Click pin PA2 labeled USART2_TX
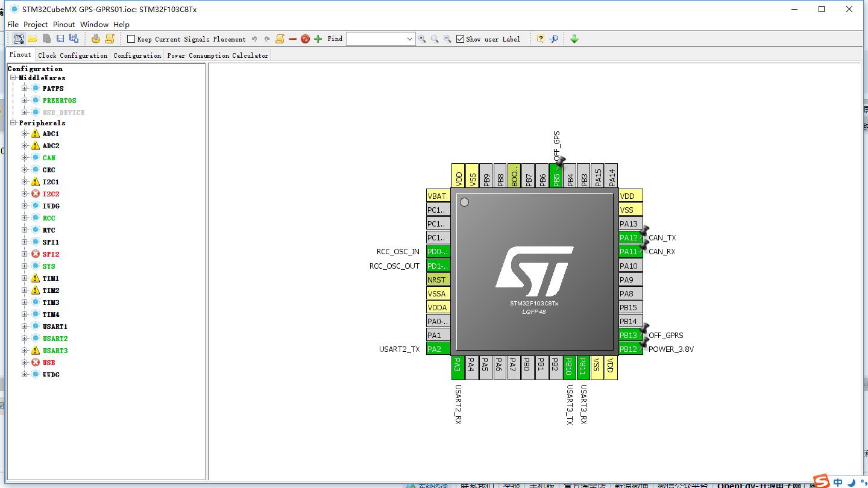Image resolution: width=868 pixels, height=488 pixels. [x=438, y=349]
